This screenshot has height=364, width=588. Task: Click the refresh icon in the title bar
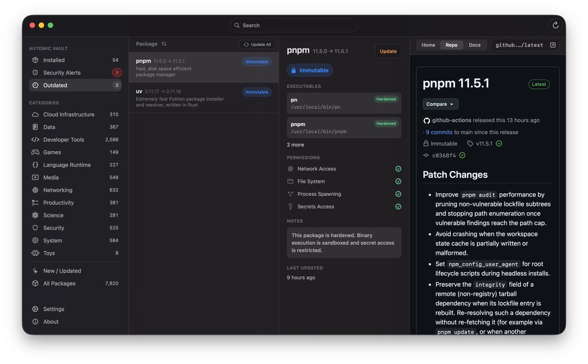(x=556, y=25)
